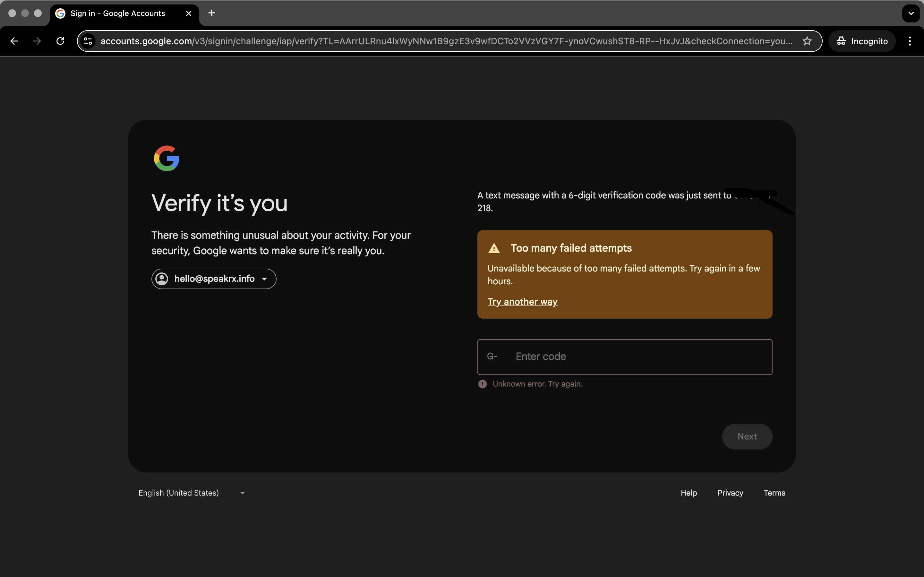Open a new tab with plus icon
Viewport: 924px width, 577px height.
(211, 13)
